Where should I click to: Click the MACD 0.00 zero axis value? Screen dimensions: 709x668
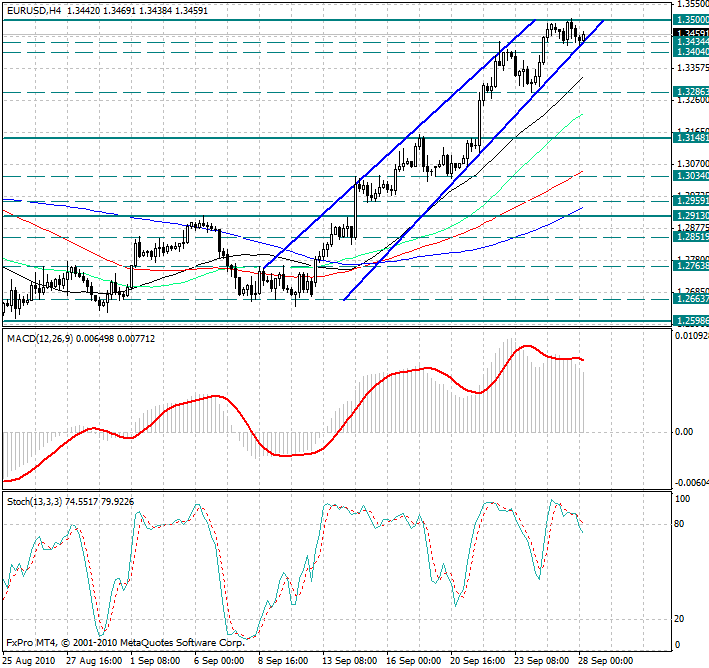coord(684,432)
